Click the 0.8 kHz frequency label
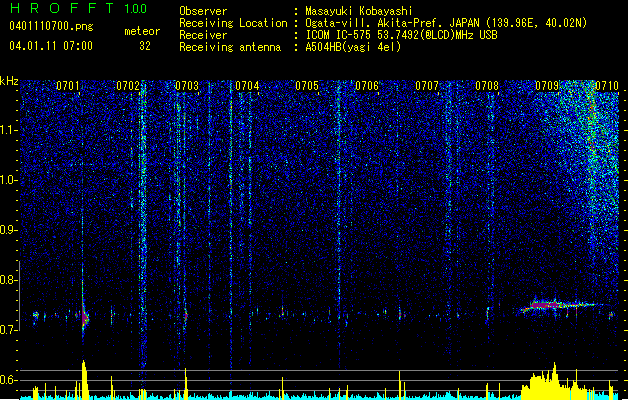 point(9,280)
